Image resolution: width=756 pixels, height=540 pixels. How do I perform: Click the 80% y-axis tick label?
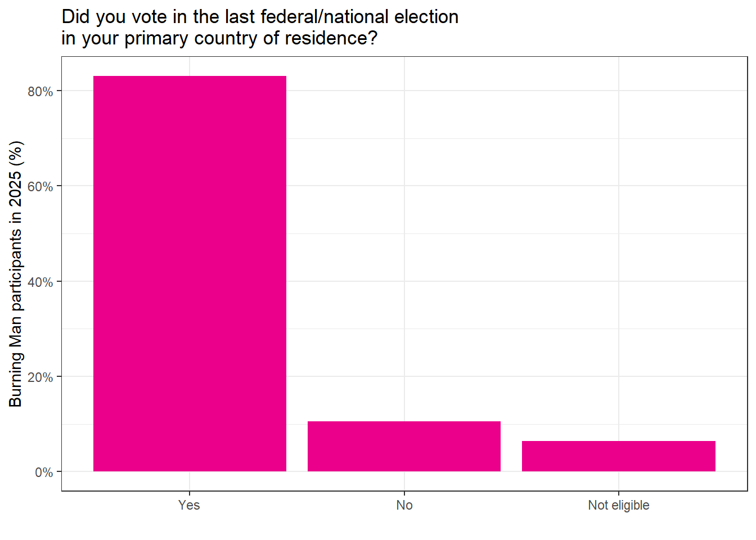pyautogui.click(x=40, y=91)
